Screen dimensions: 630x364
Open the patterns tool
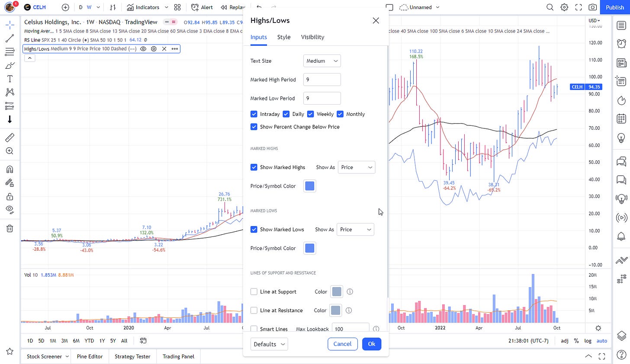point(10,92)
